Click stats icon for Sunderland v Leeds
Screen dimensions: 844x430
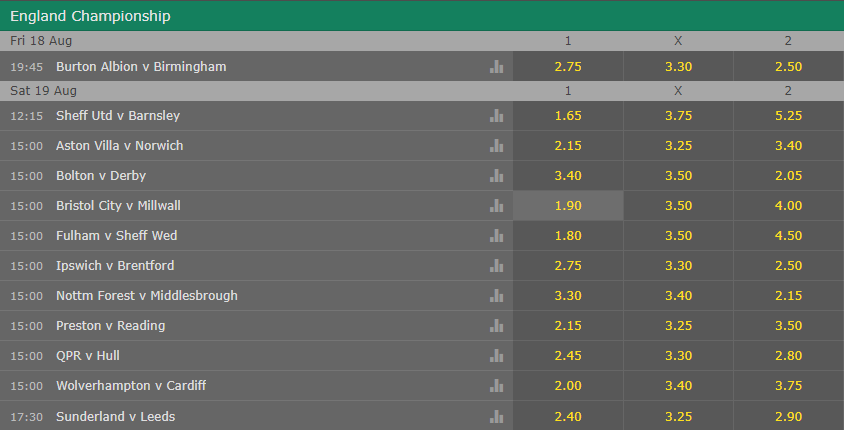pos(496,417)
